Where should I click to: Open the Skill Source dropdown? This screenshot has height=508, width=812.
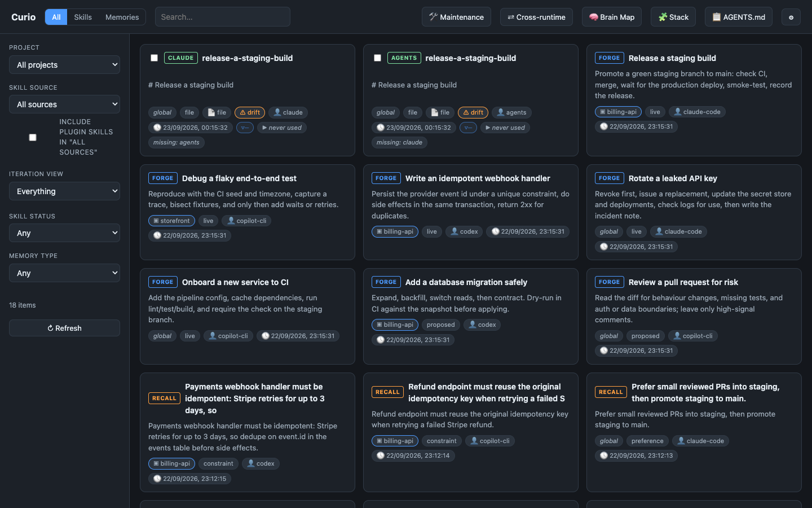pyautogui.click(x=64, y=104)
